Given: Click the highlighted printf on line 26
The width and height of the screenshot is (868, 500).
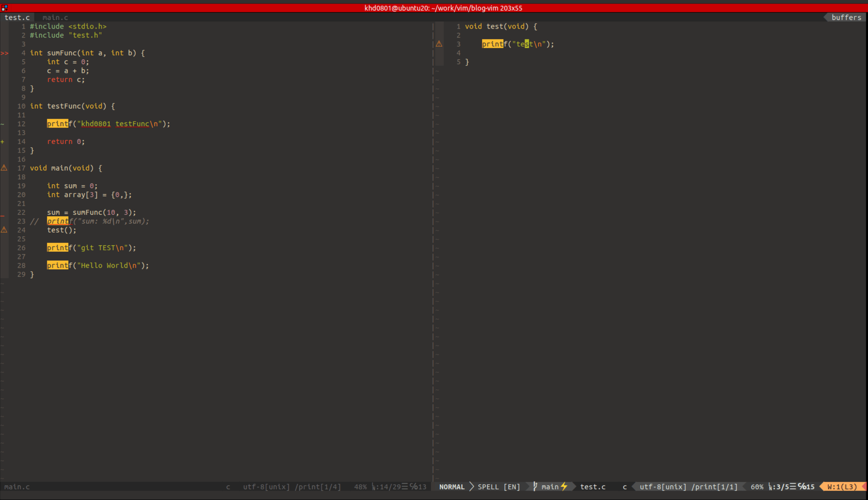Looking at the screenshot, I should [57, 248].
